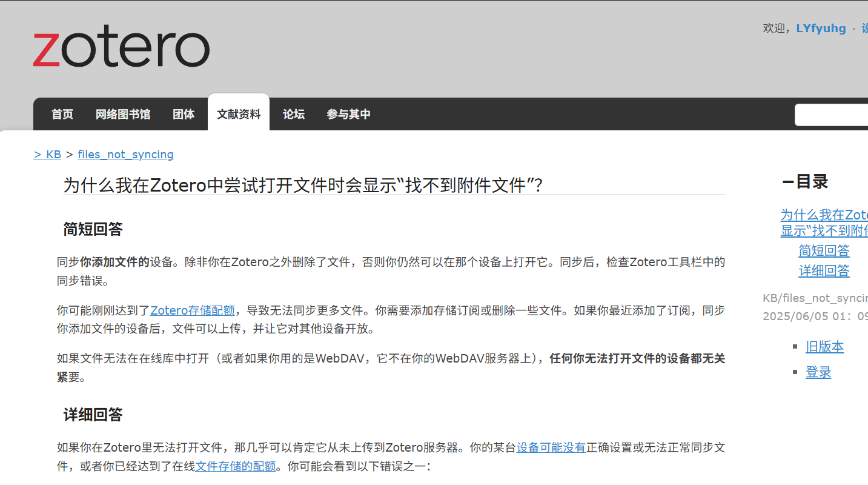Image resolution: width=868 pixels, height=485 pixels.
Task: Open the 设备可能没有 link
Action: tap(551, 447)
